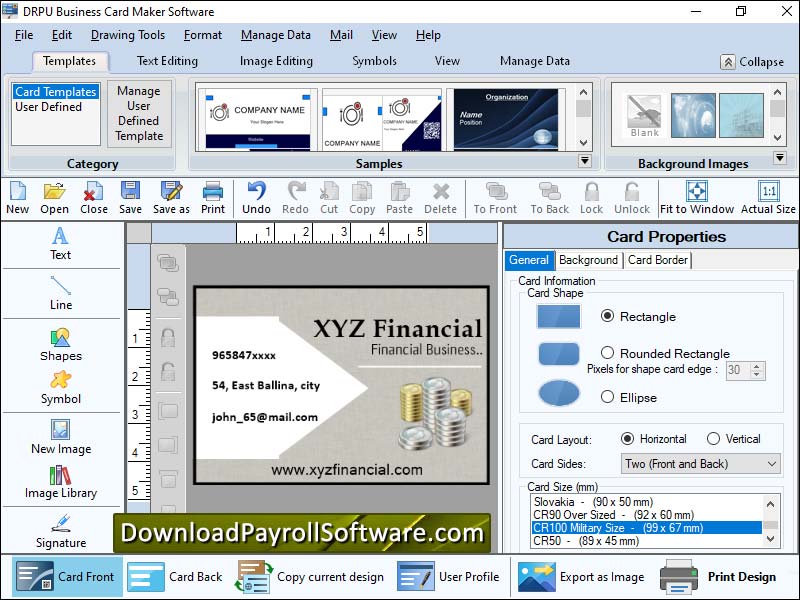
Task: Expand Background Images gallery dropdown arrow
Action: 780,158
